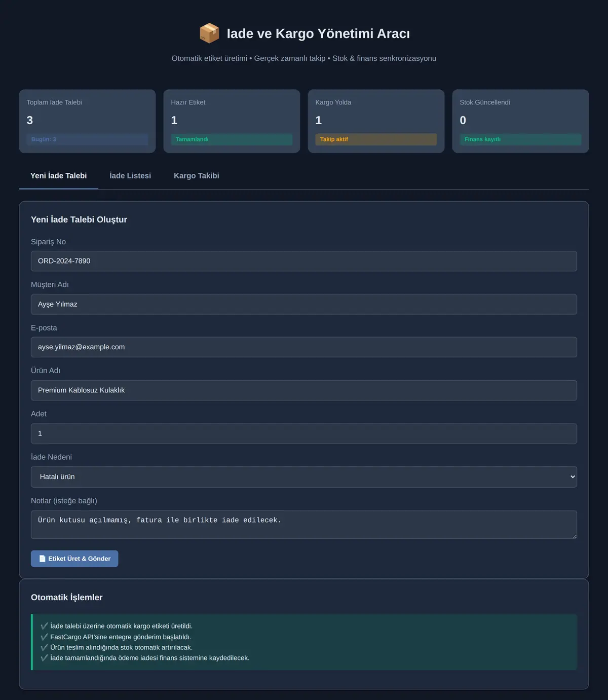Click the Bugün: 3 badge
The height and width of the screenshot is (700, 608).
(87, 139)
